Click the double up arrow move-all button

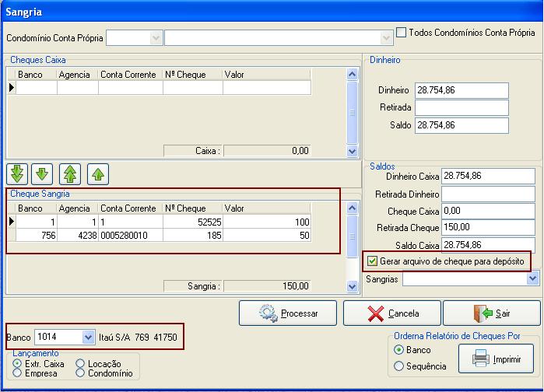[71, 173]
